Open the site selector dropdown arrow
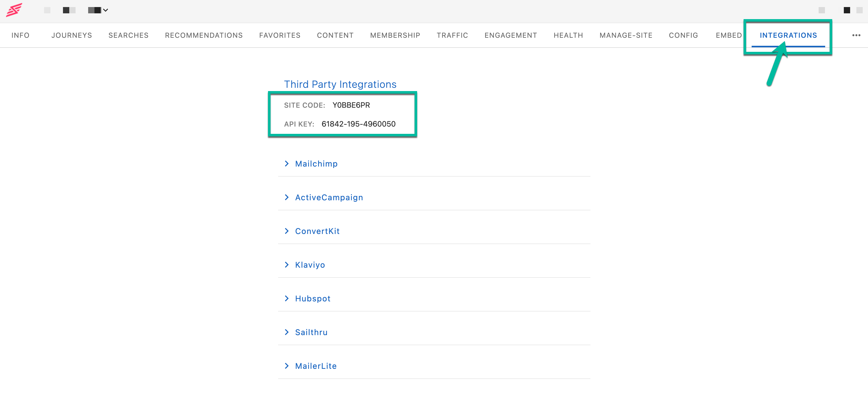The height and width of the screenshot is (397, 868). [106, 10]
